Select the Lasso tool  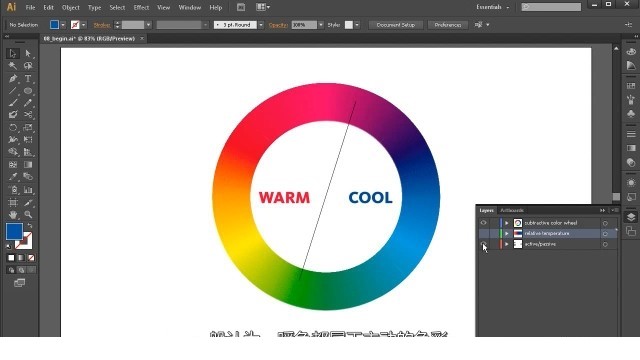pyautogui.click(x=28, y=66)
